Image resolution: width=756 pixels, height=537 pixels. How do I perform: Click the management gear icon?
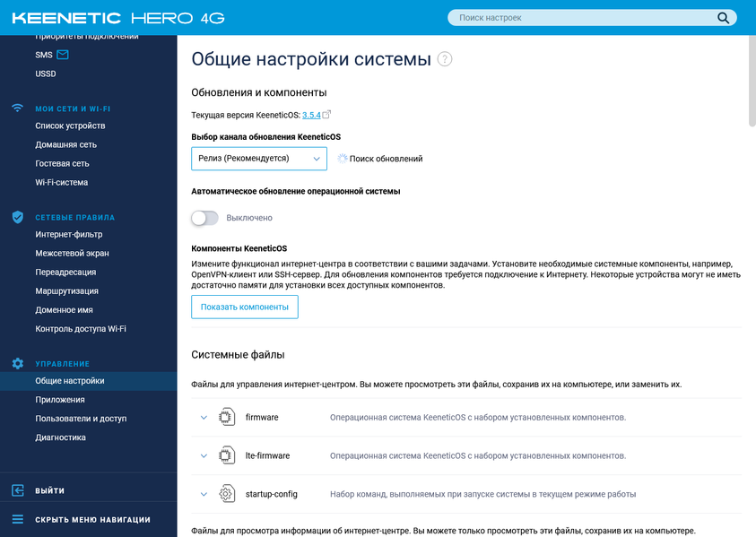point(17,363)
